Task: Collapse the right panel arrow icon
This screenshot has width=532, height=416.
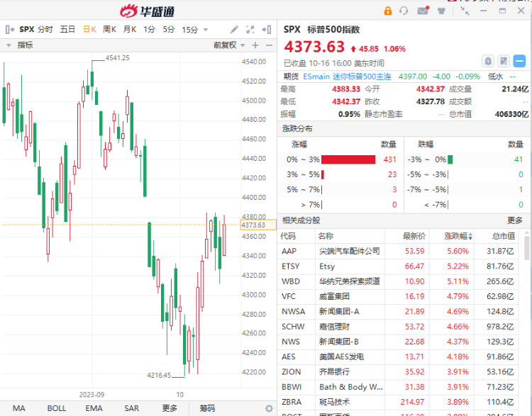Action: tap(267, 30)
